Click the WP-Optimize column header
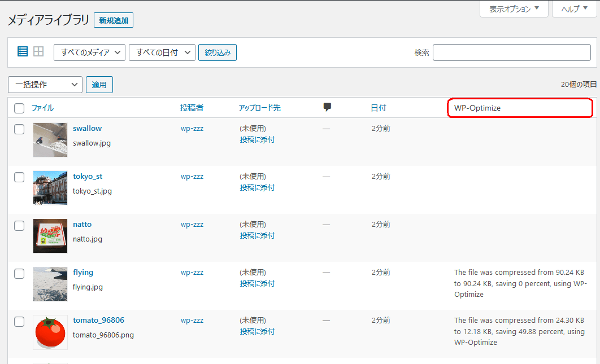The width and height of the screenshot is (600, 364). (477, 108)
